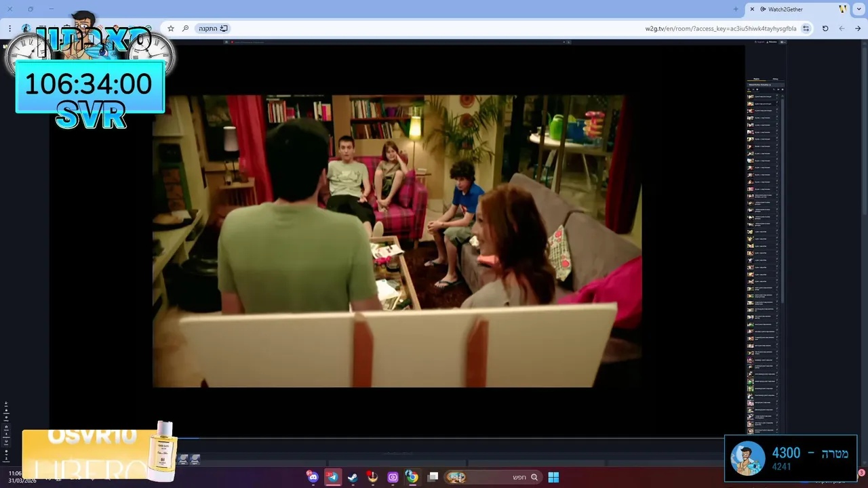
Task: View site information icon beside the URL
Action: [x=806, y=28]
